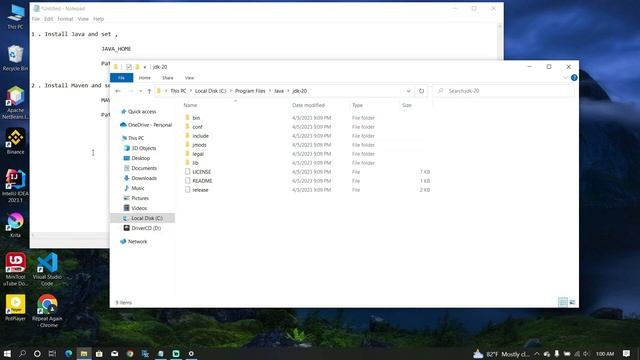Open the weather widget on the taskbar

click(502, 354)
